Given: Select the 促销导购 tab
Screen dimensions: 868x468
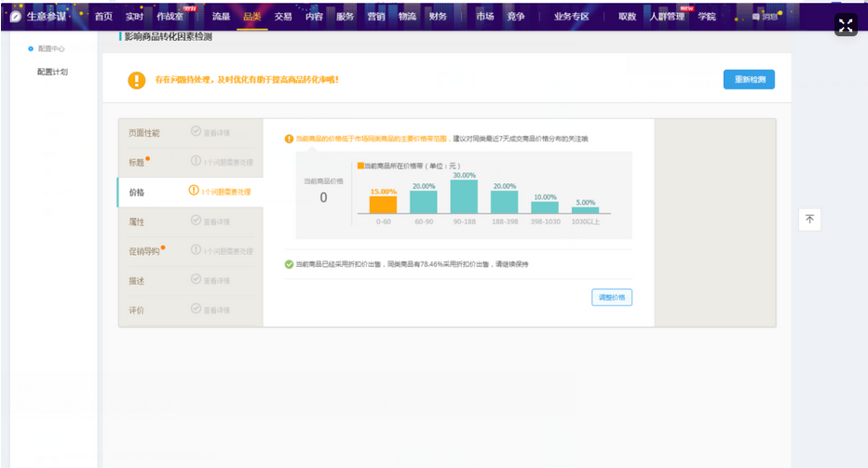Looking at the screenshot, I should point(144,251).
